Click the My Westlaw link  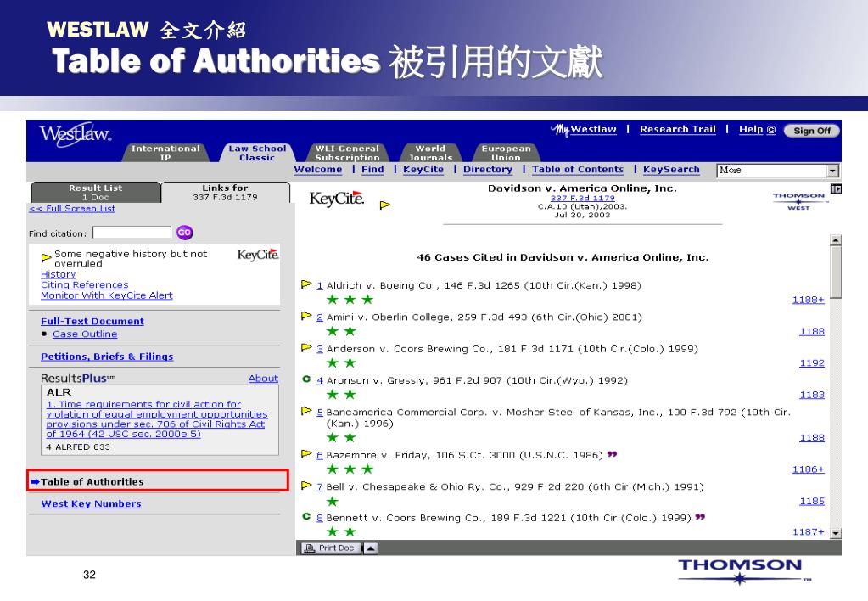[584, 130]
